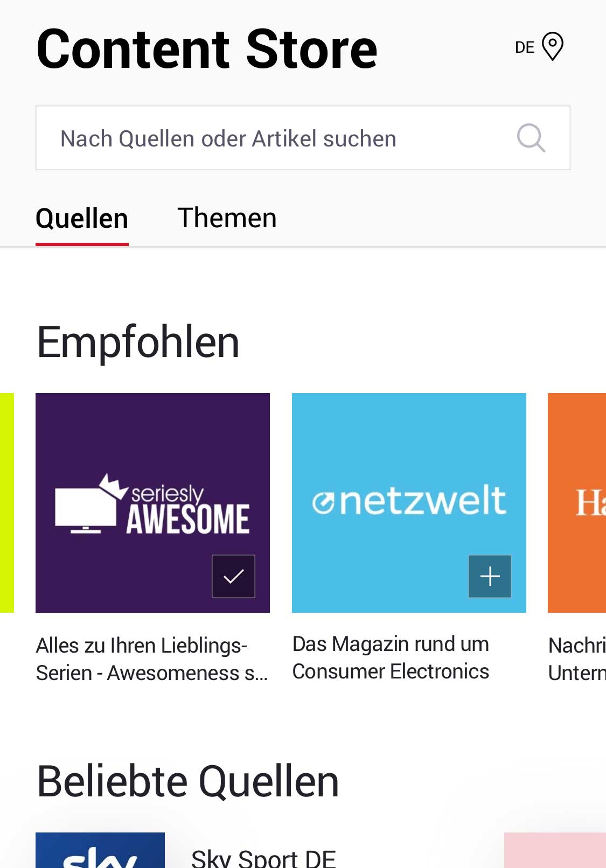The height and width of the screenshot is (868, 606).
Task: Tap the netzwelt logo text
Action: coord(409,500)
